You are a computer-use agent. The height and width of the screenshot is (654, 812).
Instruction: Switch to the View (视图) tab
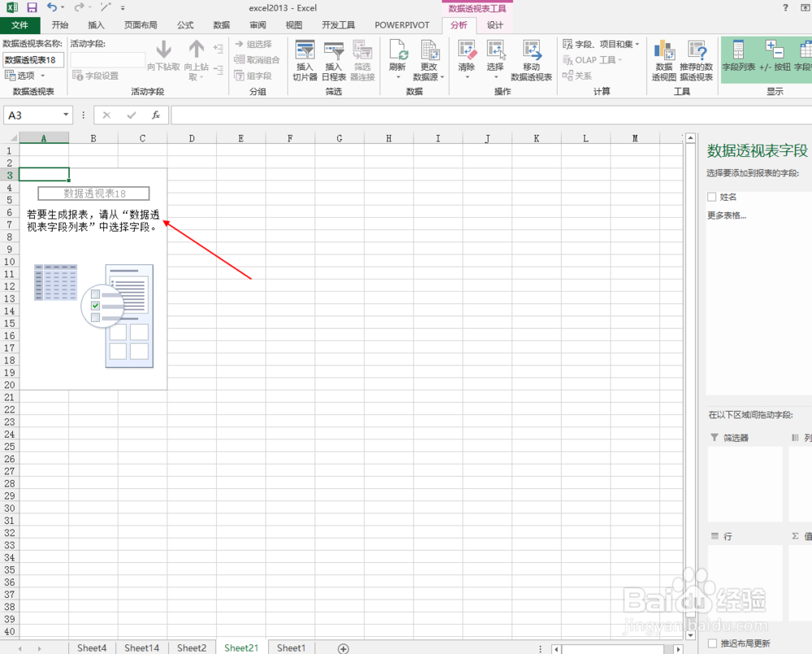click(294, 25)
